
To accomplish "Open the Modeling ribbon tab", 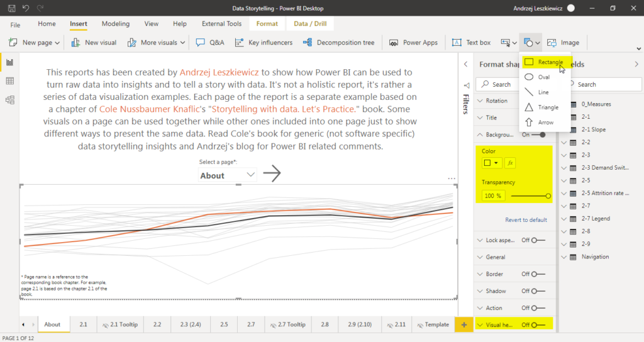I will coord(116,24).
